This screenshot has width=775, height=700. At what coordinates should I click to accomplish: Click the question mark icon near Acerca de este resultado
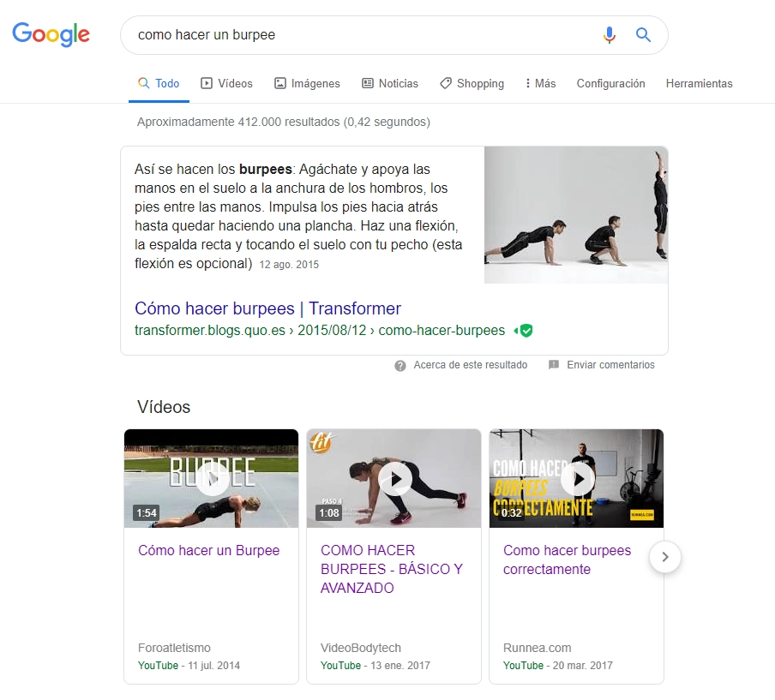(x=400, y=366)
